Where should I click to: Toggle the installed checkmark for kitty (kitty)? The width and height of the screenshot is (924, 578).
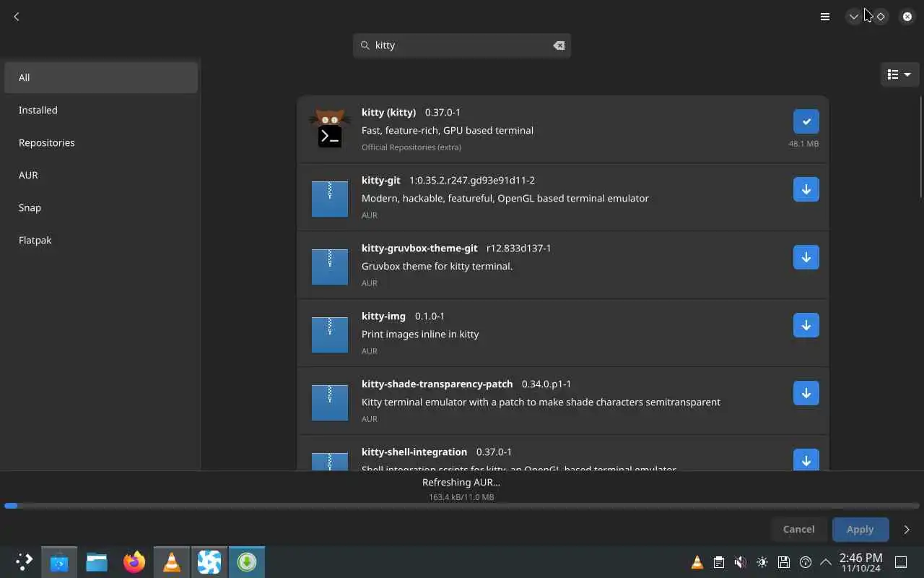tap(806, 121)
